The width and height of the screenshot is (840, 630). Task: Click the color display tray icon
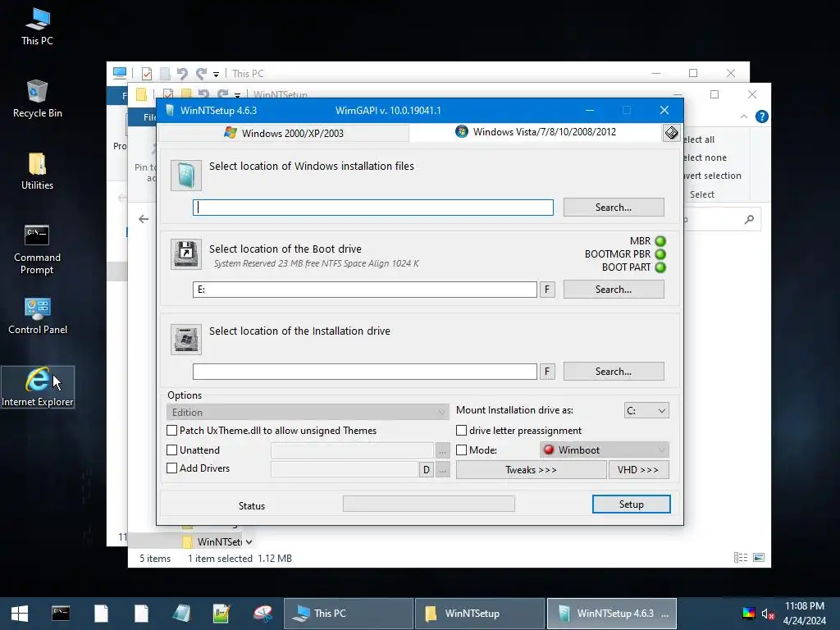pos(748,614)
